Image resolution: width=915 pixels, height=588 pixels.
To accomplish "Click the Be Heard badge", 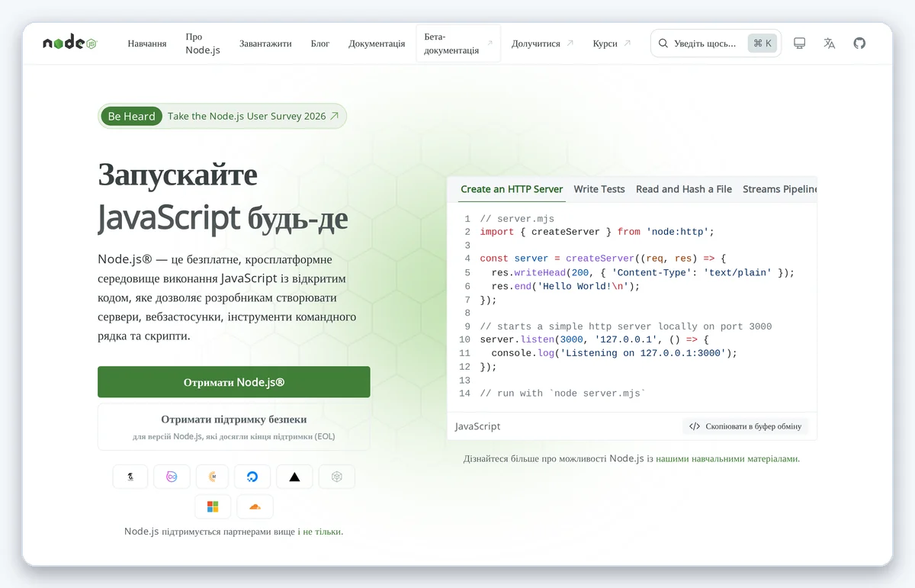I will tap(131, 117).
